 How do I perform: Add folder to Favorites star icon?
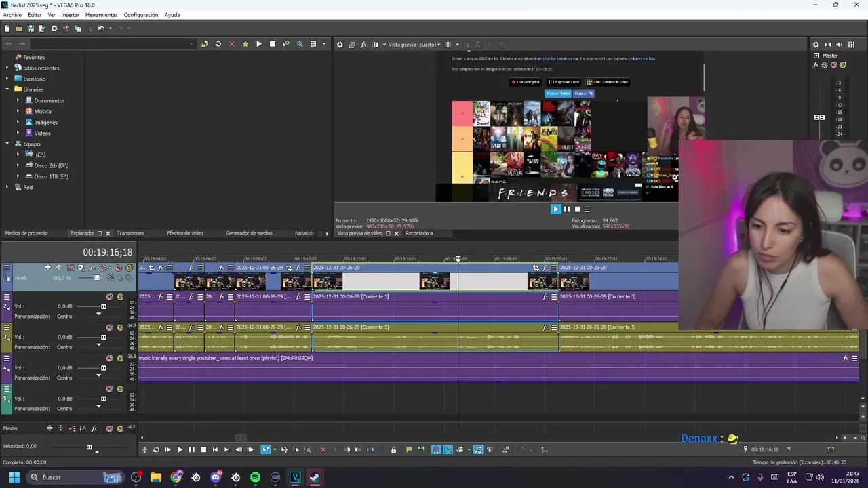[245, 44]
